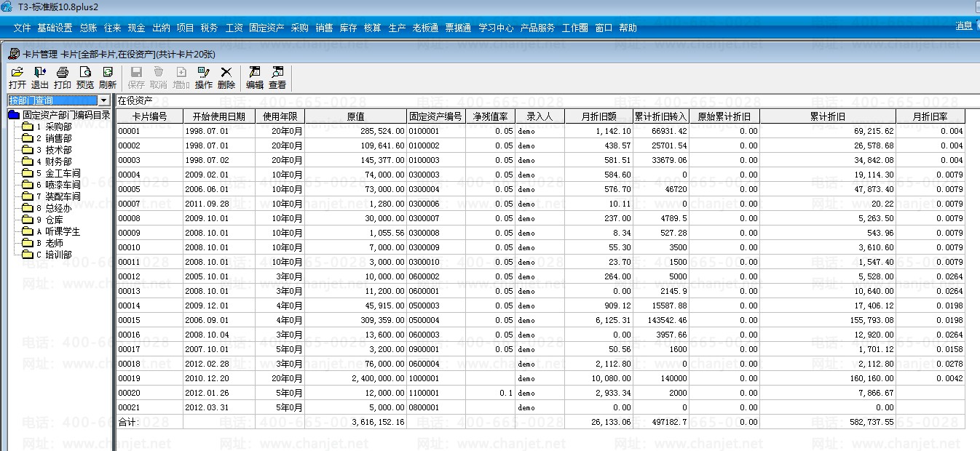
Task: Click the 删除 (Delete) toolbar icon
Action: coord(226,78)
